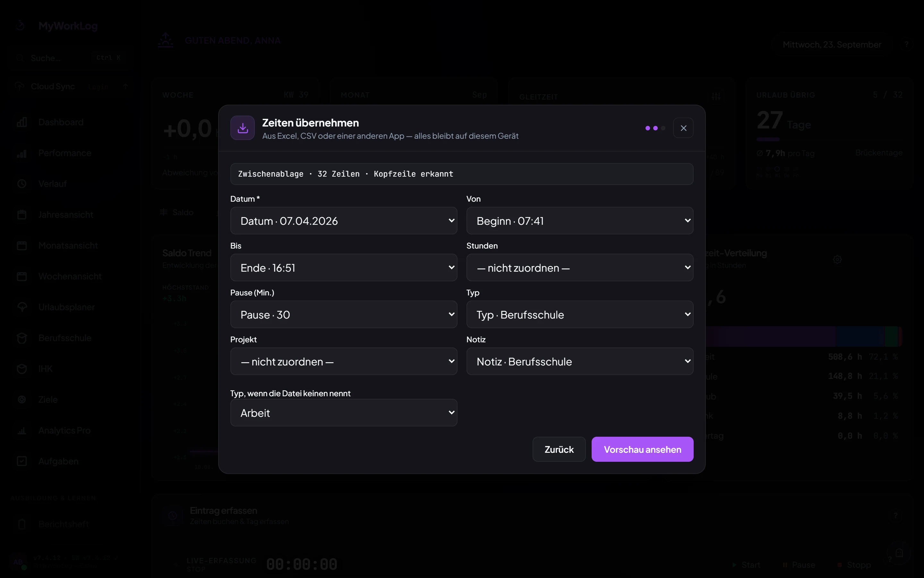This screenshot has width=924, height=578.
Task: Click the MyWorkLog logo icon
Action: (x=20, y=26)
